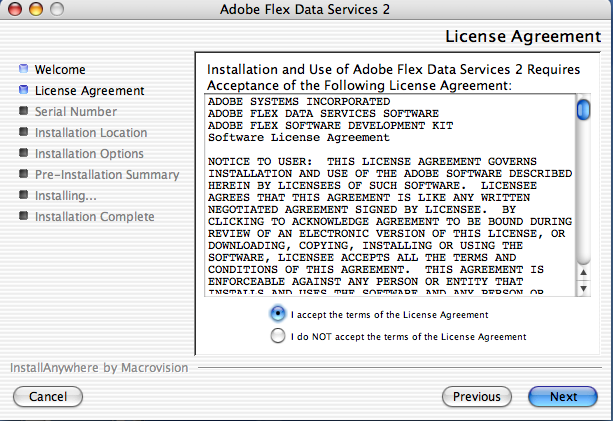Select the Installing... step label
The height and width of the screenshot is (421, 613).
66,196
